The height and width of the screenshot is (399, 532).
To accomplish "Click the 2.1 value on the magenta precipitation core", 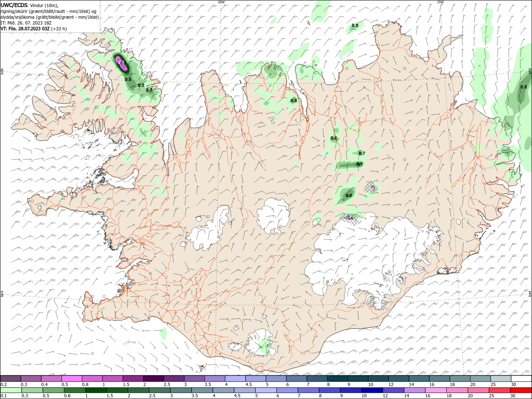I will click(121, 62).
